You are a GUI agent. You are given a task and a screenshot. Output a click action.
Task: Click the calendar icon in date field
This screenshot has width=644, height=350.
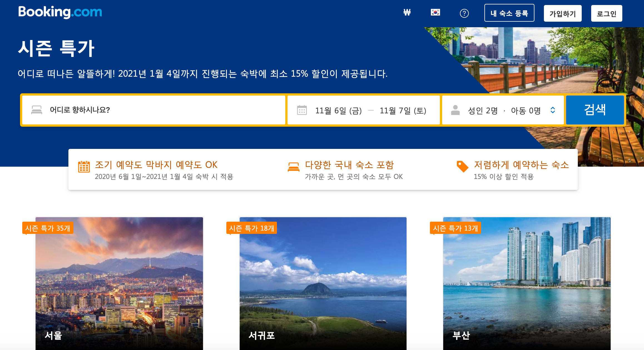pyautogui.click(x=302, y=110)
